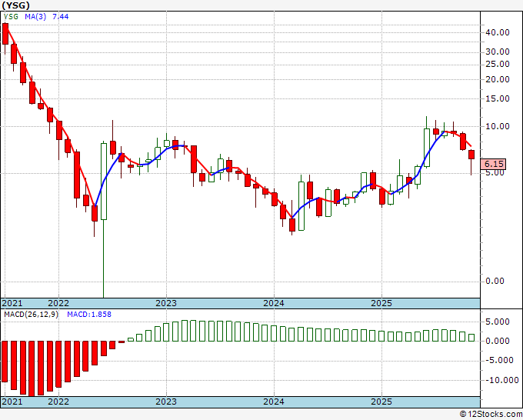
Task: Click 2025 on the price chart timeline
Action: [381, 303]
